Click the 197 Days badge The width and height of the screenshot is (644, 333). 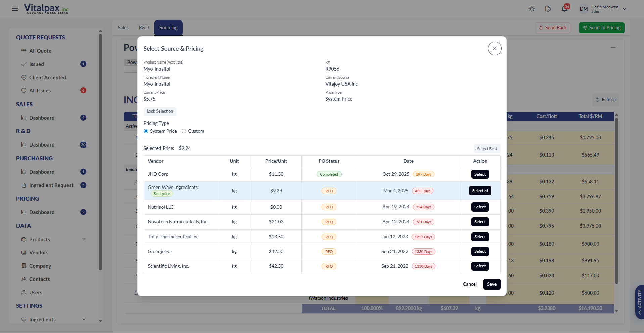(x=423, y=174)
